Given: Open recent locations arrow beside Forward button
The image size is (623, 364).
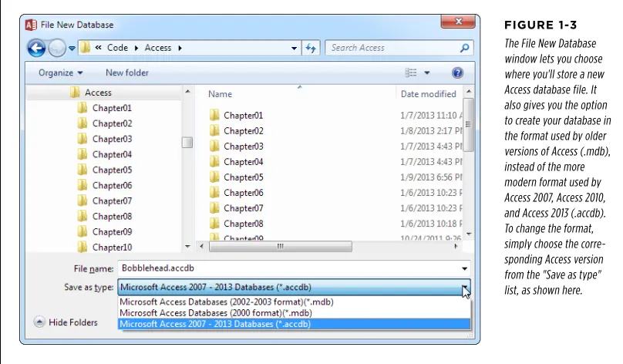Looking at the screenshot, I should 72,49.
